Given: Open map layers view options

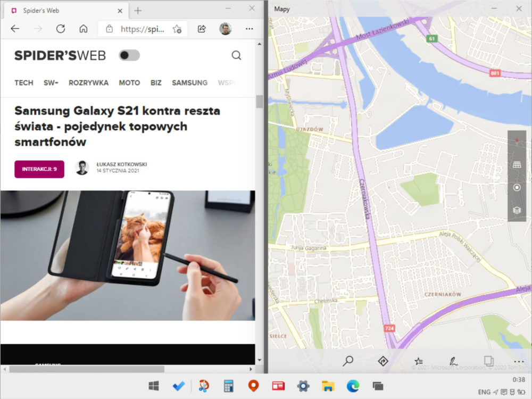Looking at the screenshot, I should tap(517, 210).
